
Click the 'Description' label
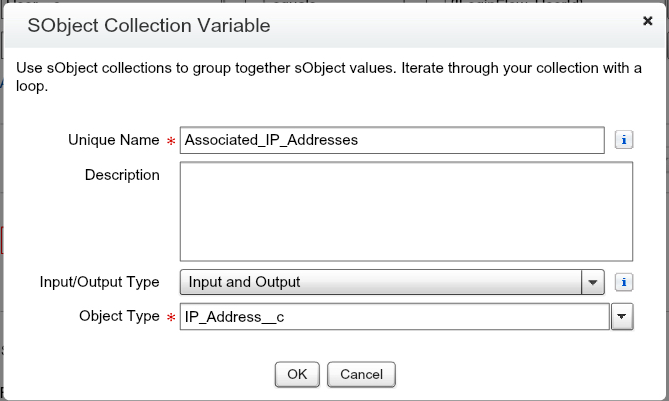123,175
